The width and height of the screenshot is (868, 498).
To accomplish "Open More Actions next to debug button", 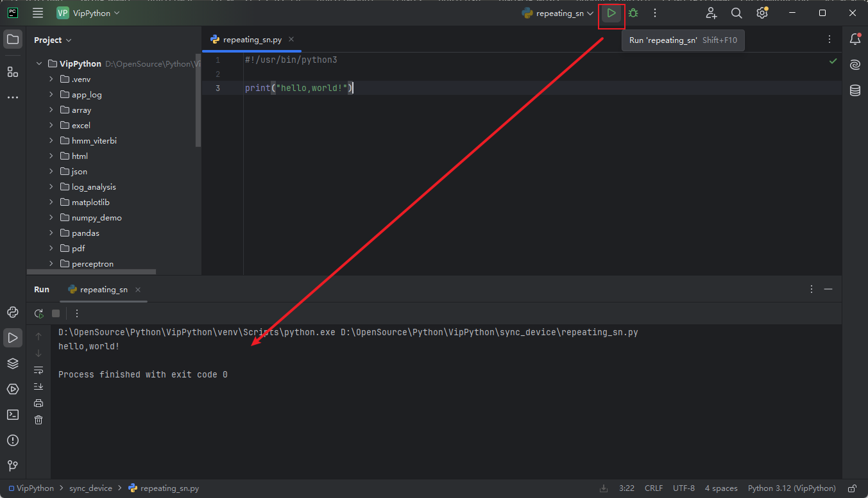I will tap(655, 13).
